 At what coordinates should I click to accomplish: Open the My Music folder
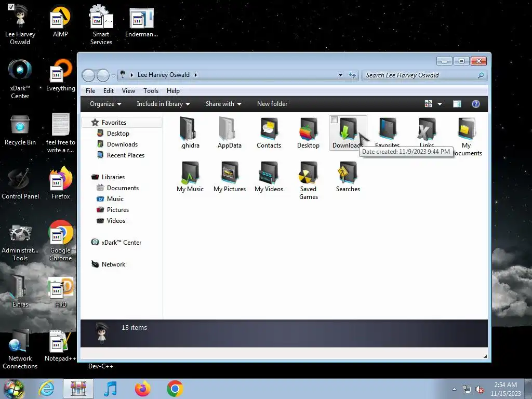point(190,177)
